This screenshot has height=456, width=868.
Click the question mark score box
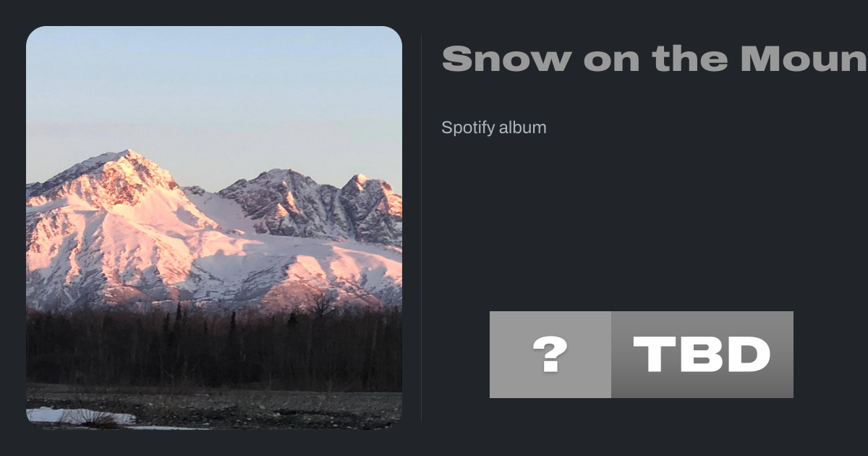point(550,355)
